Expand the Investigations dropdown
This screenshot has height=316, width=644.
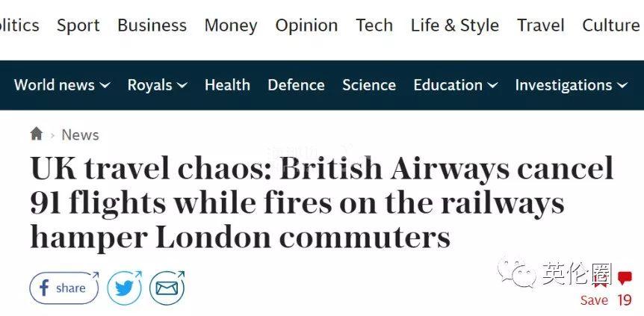pyautogui.click(x=622, y=86)
